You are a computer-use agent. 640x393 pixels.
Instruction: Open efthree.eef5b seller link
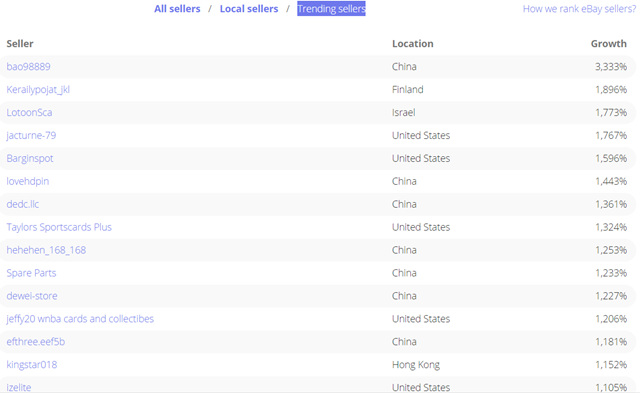point(36,342)
